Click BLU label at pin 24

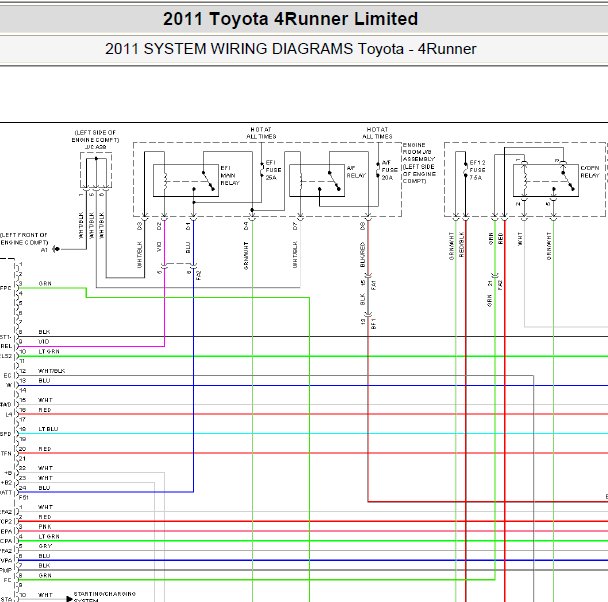(x=44, y=488)
